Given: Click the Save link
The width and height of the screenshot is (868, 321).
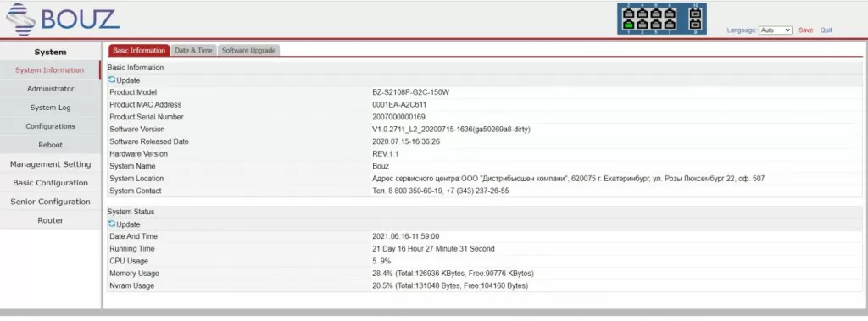Looking at the screenshot, I should point(805,30).
